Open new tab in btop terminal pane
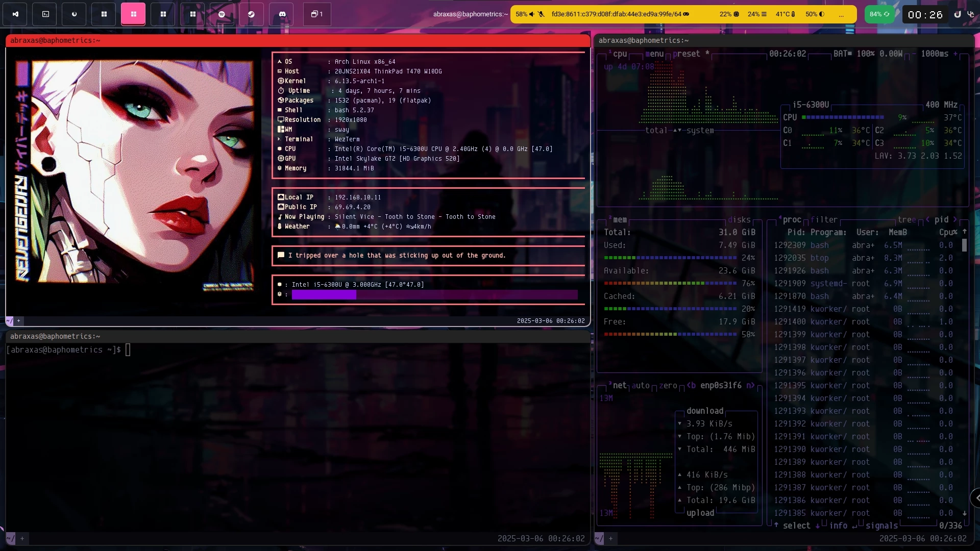Viewport: 980px width, 551px height. (x=611, y=538)
